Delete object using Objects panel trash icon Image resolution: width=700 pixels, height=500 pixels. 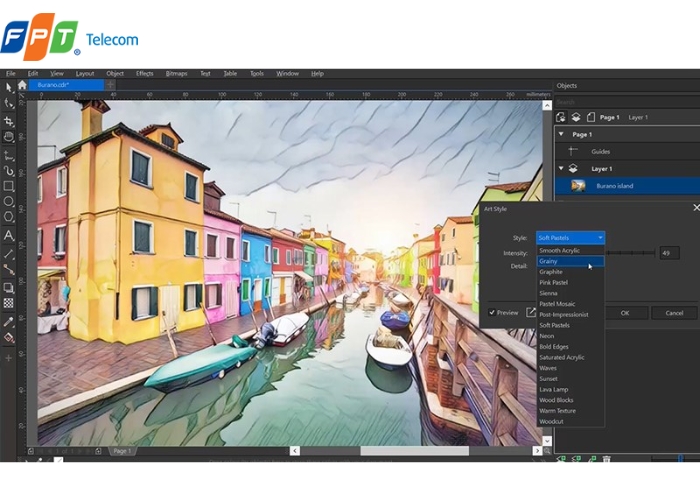click(606, 458)
